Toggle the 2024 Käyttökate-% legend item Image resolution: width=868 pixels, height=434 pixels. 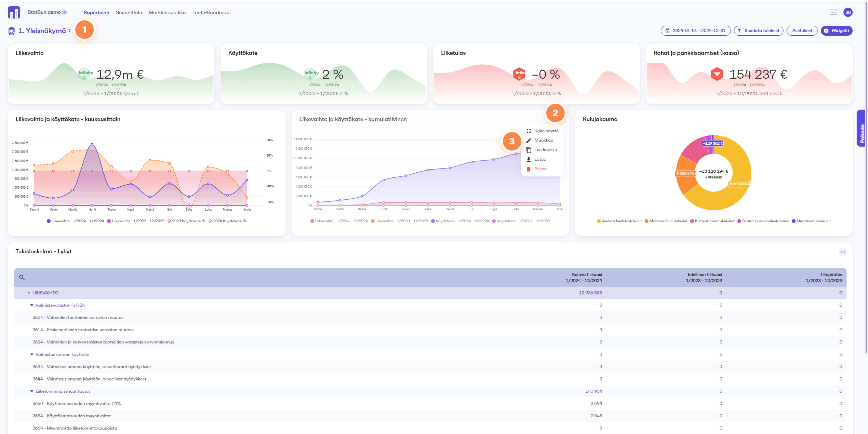point(227,221)
